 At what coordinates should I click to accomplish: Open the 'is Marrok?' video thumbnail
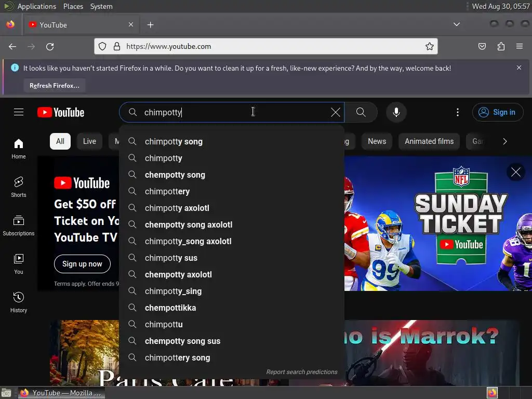pyautogui.click(x=432, y=353)
